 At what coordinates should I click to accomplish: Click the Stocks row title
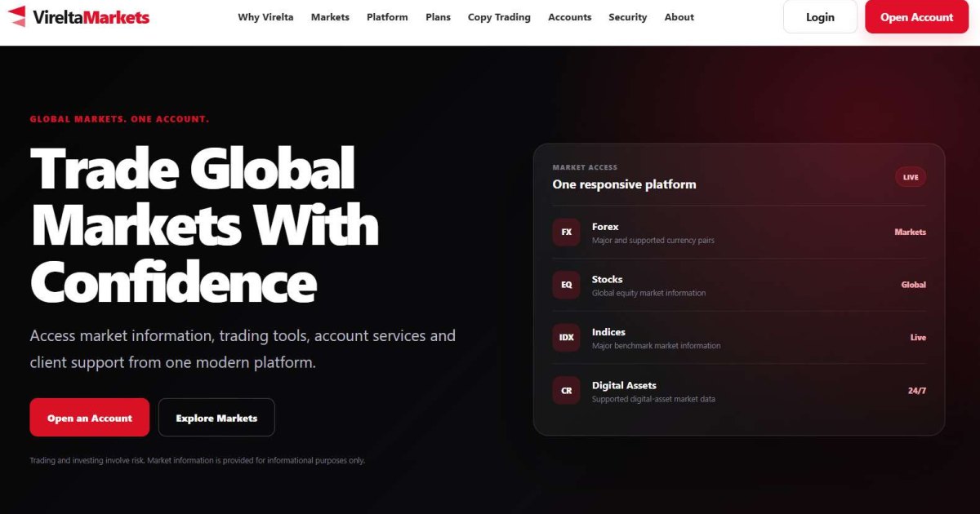click(607, 279)
